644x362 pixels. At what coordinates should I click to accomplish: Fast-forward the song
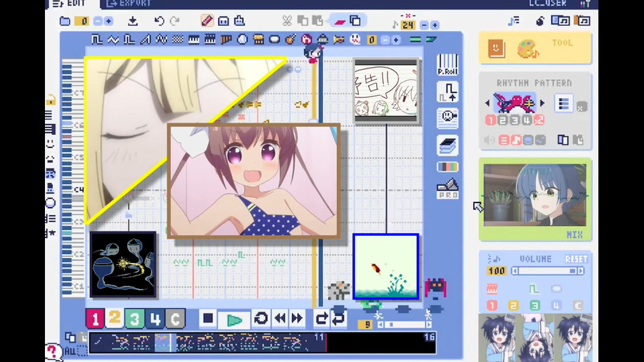tap(297, 318)
